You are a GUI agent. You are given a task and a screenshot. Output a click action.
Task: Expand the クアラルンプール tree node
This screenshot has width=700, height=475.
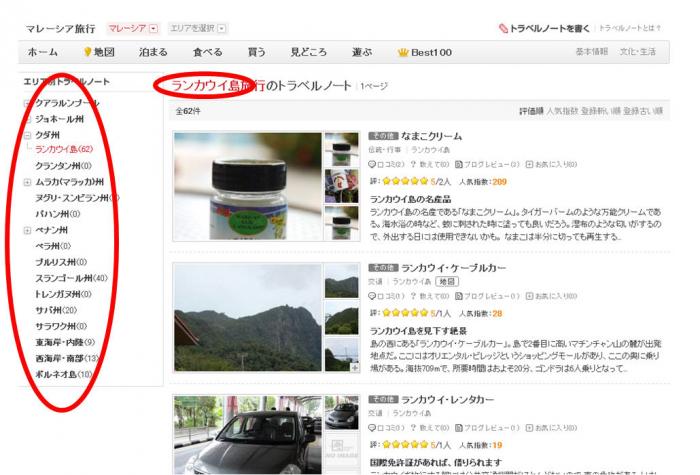pyautogui.click(x=27, y=104)
